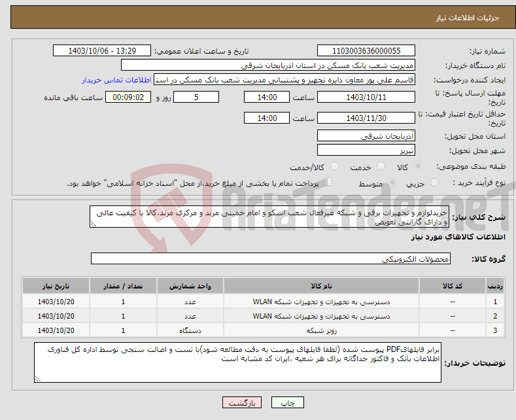516x420 pixels.
Task: Click need number field 1103003636000055
Action: tap(366, 50)
